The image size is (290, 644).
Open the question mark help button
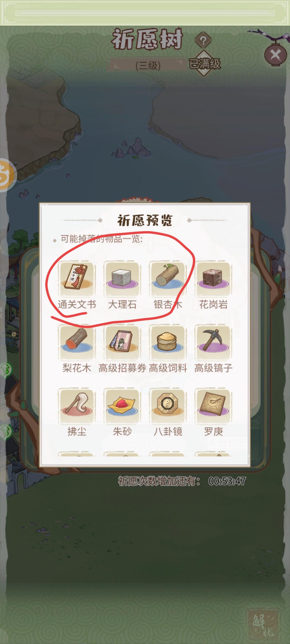203,41
